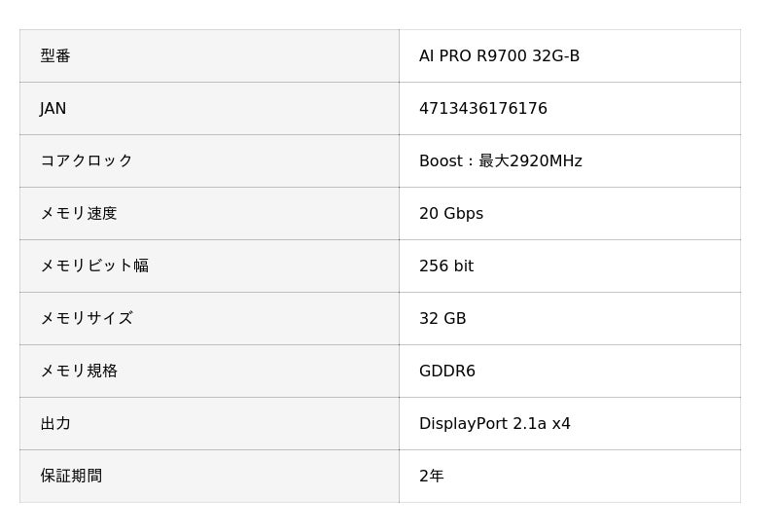Click the 型番 label cell
Image resolution: width=778 pixels, height=532 pixels.
[55, 56]
